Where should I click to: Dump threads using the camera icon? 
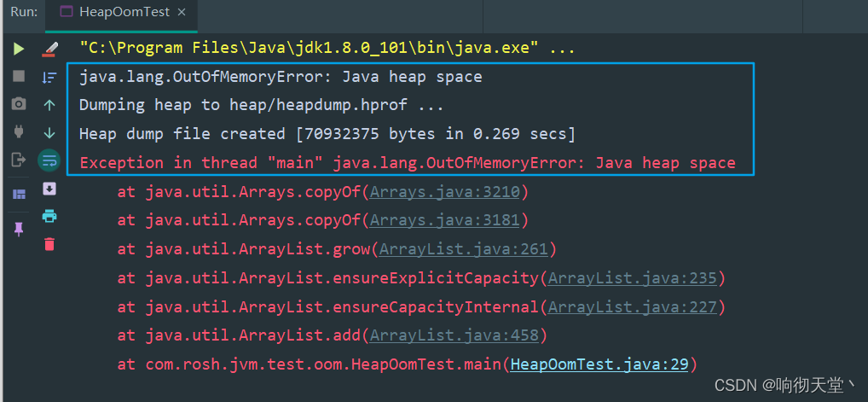click(19, 103)
